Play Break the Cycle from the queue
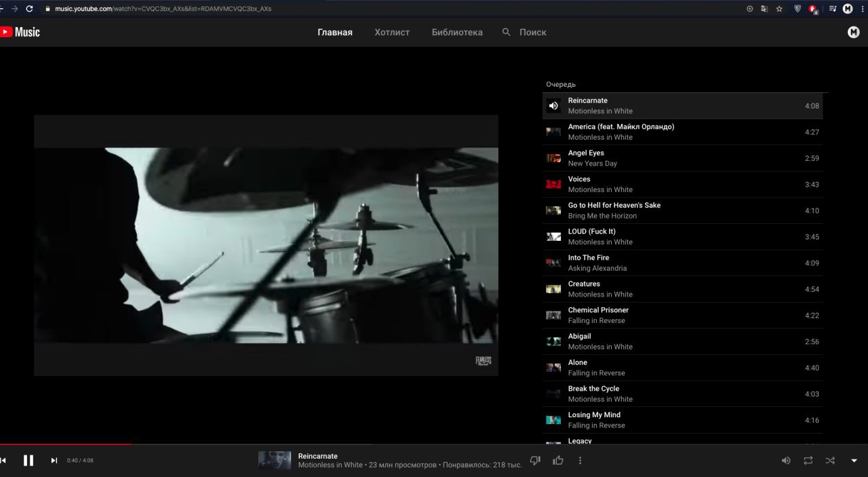The image size is (868, 477). (682, 394)
